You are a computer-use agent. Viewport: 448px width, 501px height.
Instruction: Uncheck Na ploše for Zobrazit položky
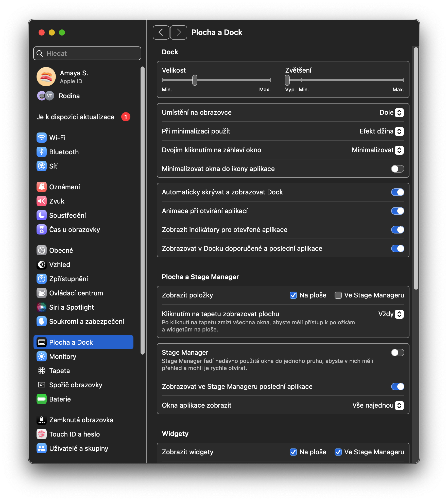pos(293,295)
